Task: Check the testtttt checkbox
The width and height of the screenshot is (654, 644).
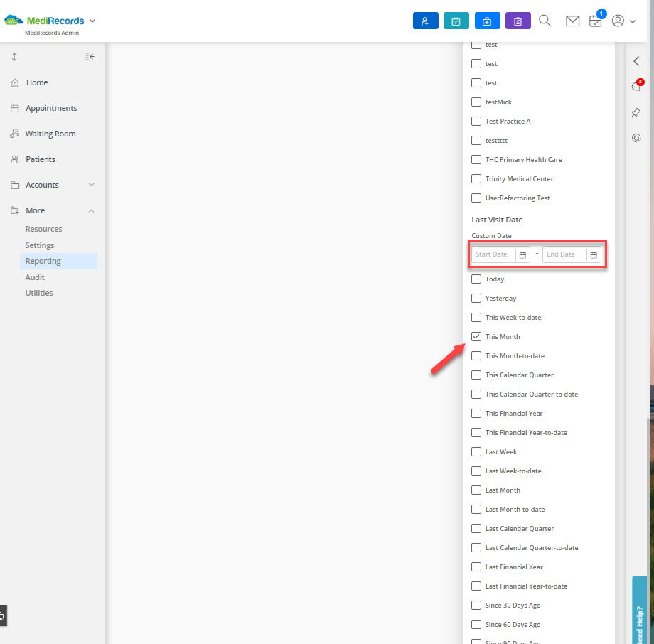Action: [476, 140]
